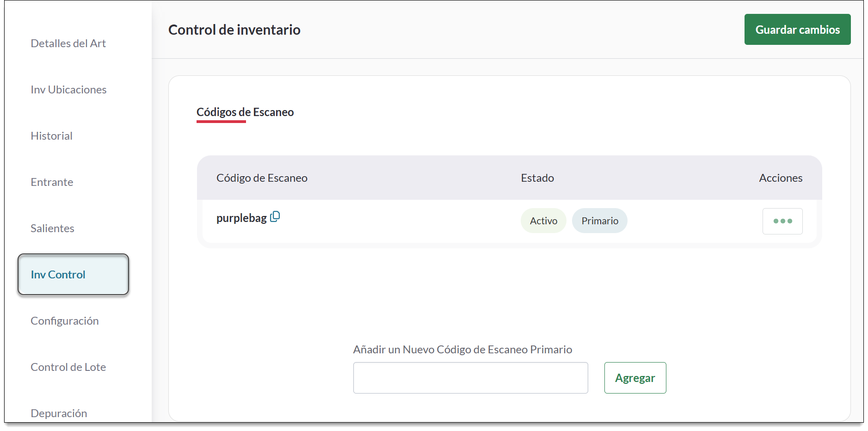Toggle the Activo status badge

tap(543, 221)
